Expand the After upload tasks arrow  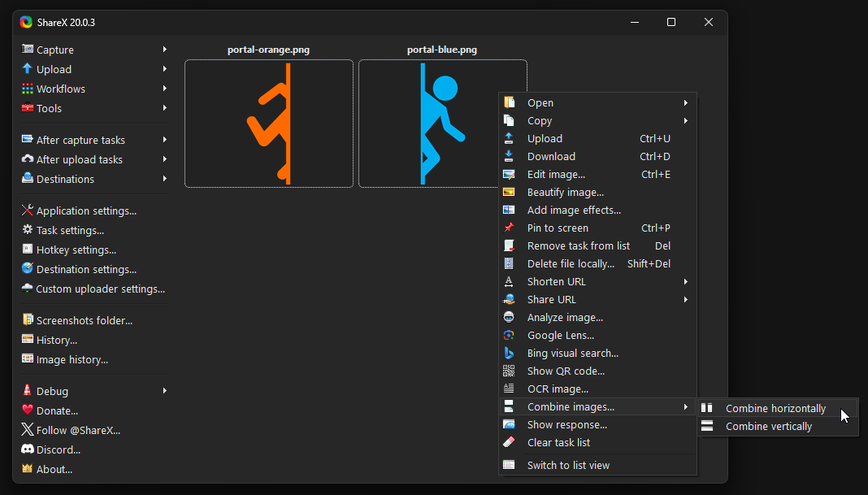pos(165,159)
